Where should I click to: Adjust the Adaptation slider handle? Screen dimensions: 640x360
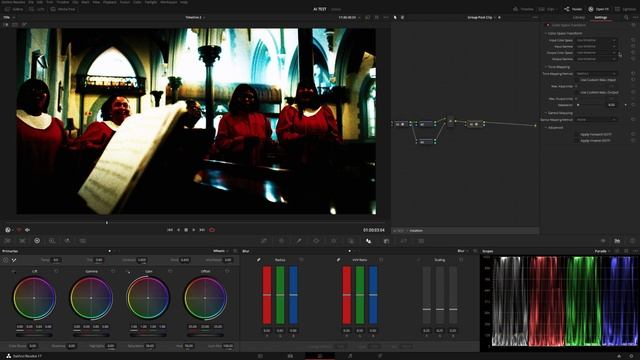pos(578,105)
